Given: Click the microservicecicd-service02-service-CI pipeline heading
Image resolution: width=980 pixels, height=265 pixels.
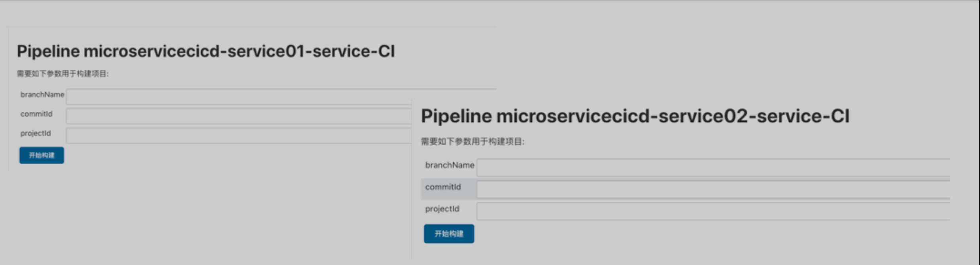Looking at the screenshot, I should [635, 116].
